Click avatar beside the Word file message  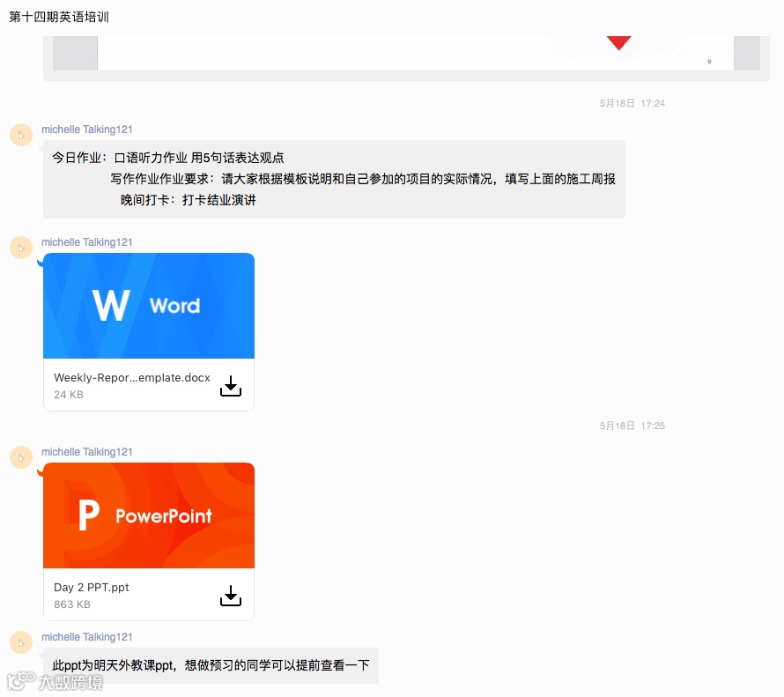tap(21, 248)
